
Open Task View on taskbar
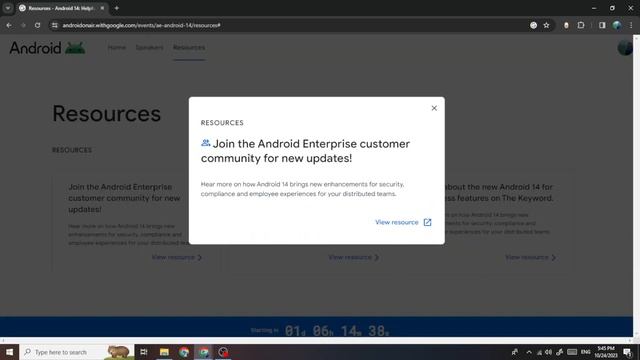pos(144,352)
